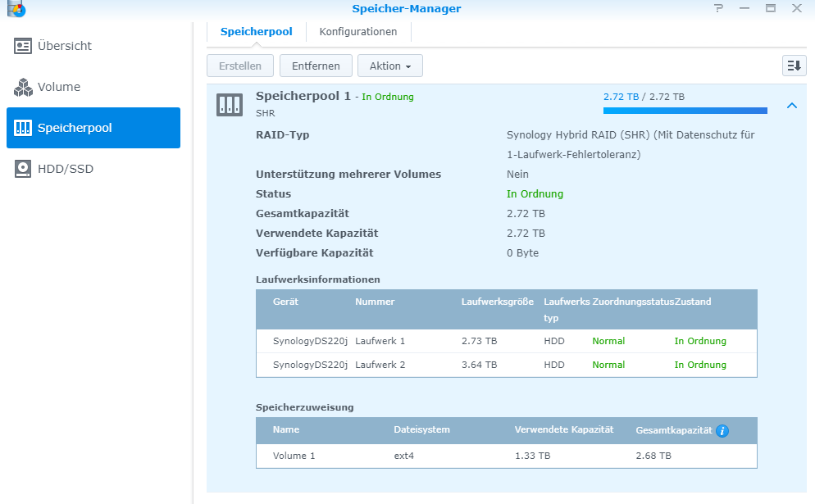Viewport: 815px width, 504px height.
Task: Click the Speicherpool 1 drive bay icon
Action: tap(230, 105)
